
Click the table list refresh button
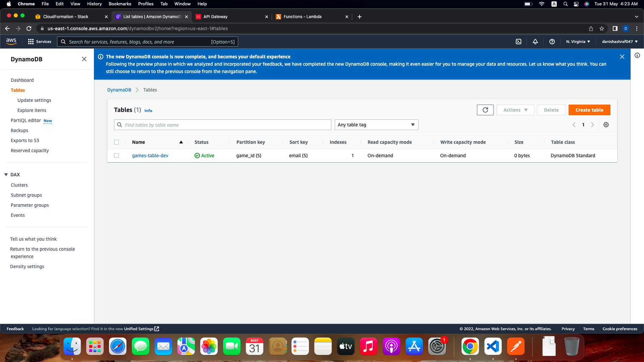click(485, 110)
